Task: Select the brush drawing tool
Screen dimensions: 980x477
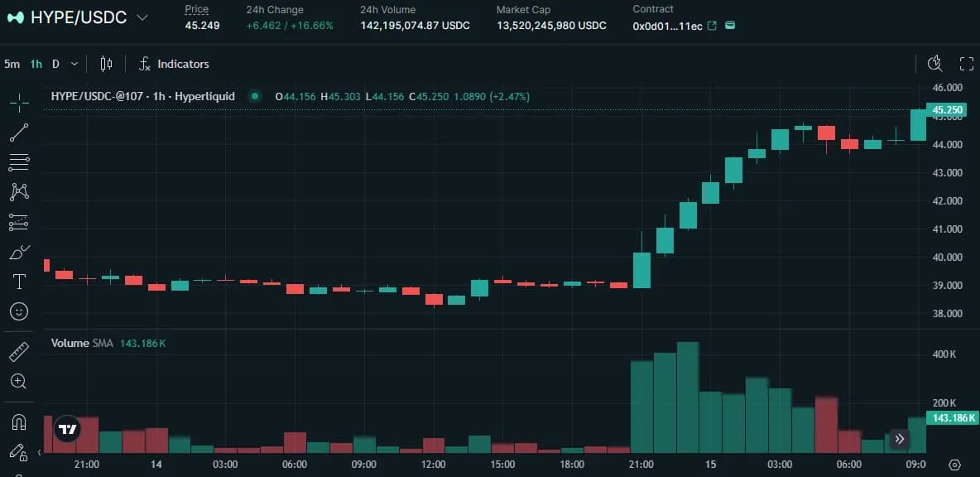Action: click(x=19, y=252)
